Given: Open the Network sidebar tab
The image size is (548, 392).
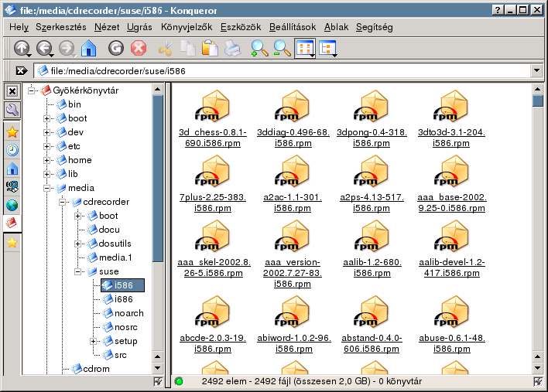Looking at the screenshot, I should (12, 187).
